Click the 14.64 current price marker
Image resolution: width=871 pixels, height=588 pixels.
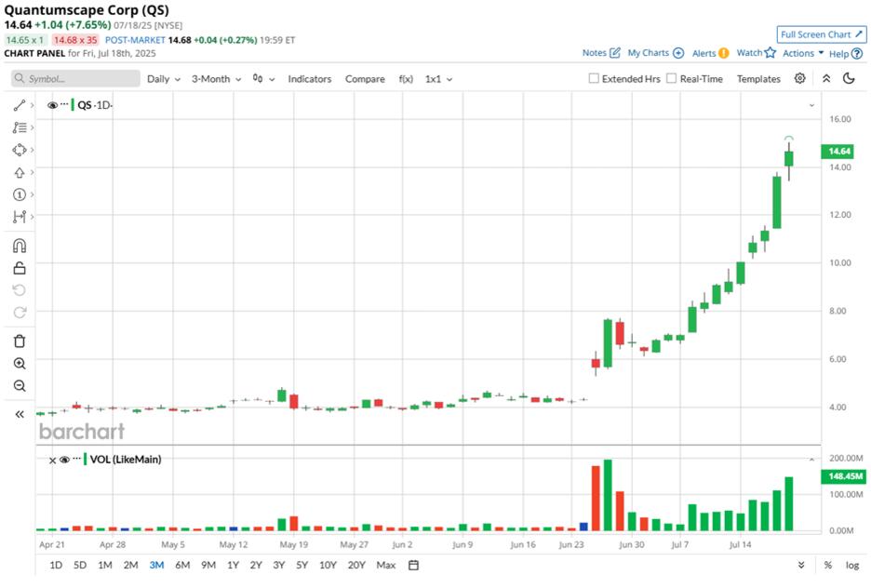tap(837, 151)
